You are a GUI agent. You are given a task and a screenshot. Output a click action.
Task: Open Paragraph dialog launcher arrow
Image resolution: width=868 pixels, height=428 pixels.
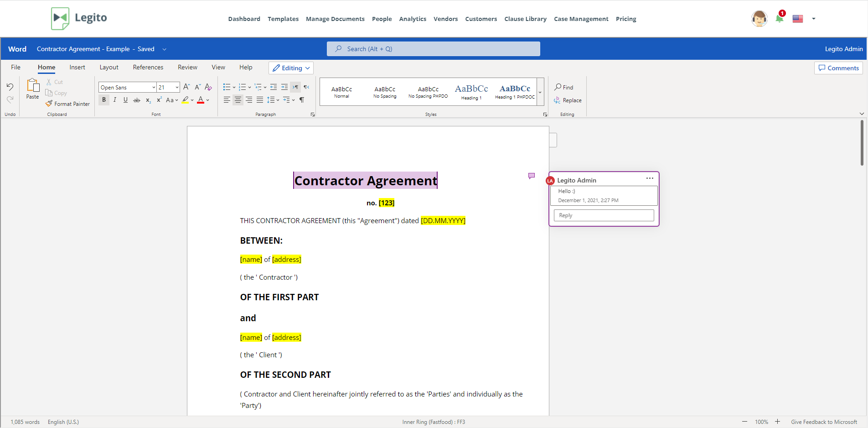point(313,115)
